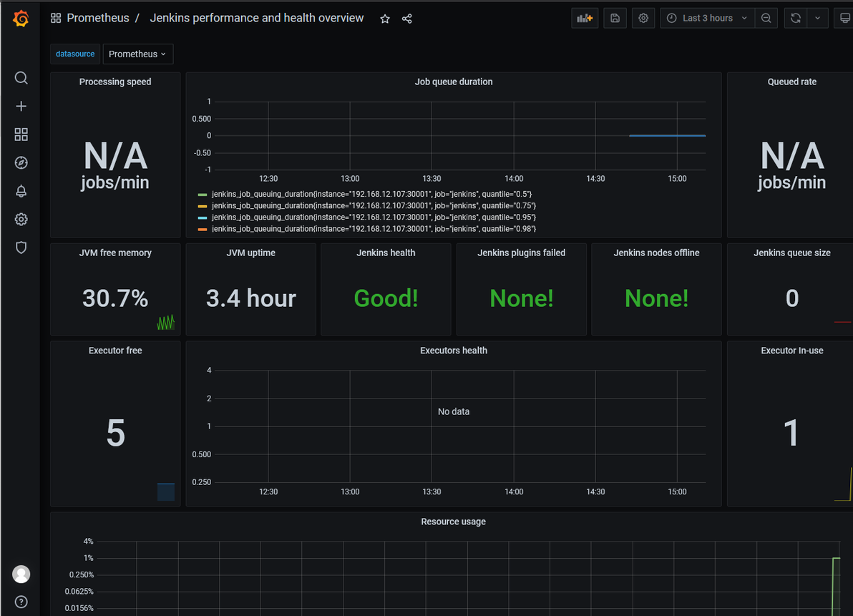The height and width of the screenshot is (616, 853).
Task: Click the Add panel button
Action: 585,18
